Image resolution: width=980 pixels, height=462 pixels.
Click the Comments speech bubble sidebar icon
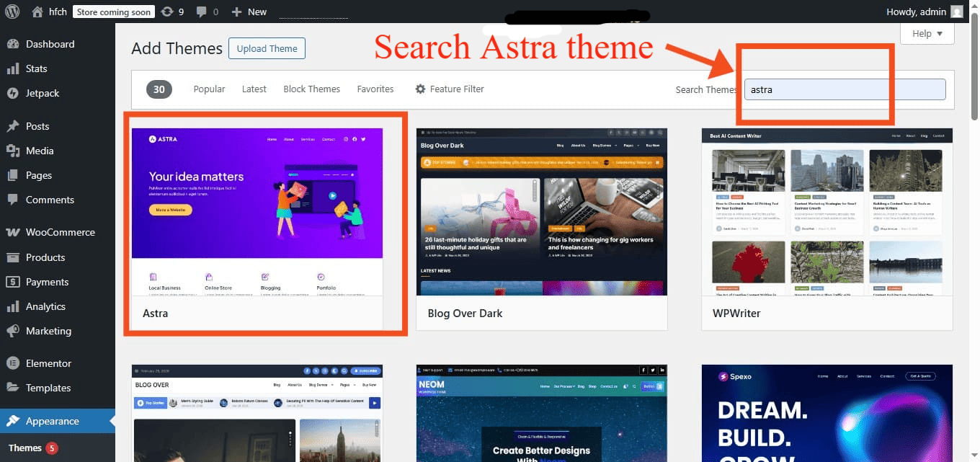[x=13, y=200]
